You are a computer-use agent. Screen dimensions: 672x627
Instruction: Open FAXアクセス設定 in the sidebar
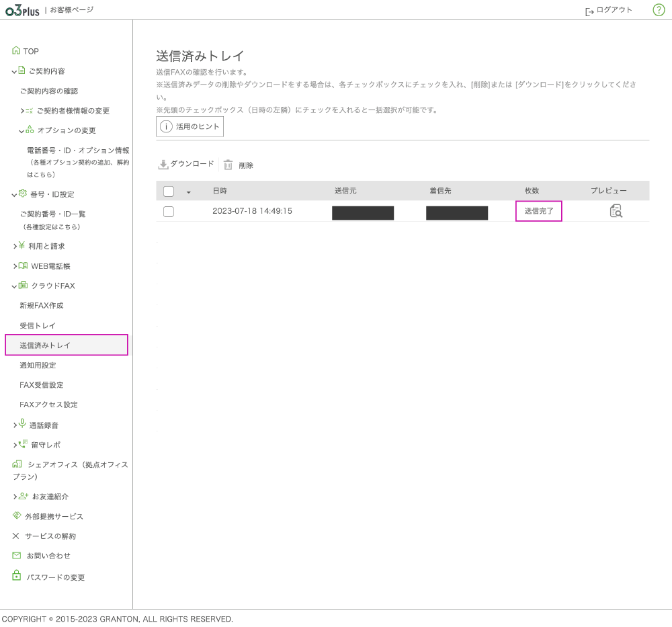coord(49,405)
